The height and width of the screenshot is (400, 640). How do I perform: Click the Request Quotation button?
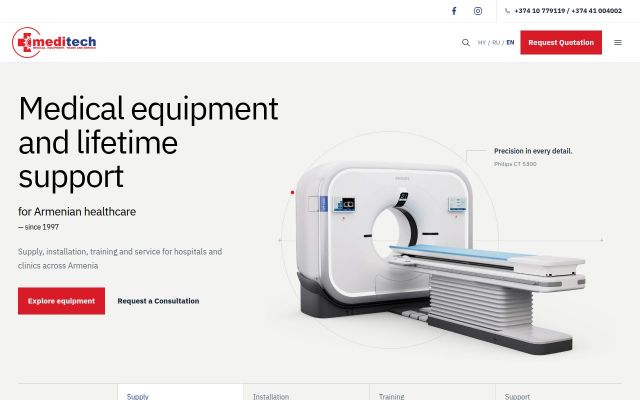point(561,42)
